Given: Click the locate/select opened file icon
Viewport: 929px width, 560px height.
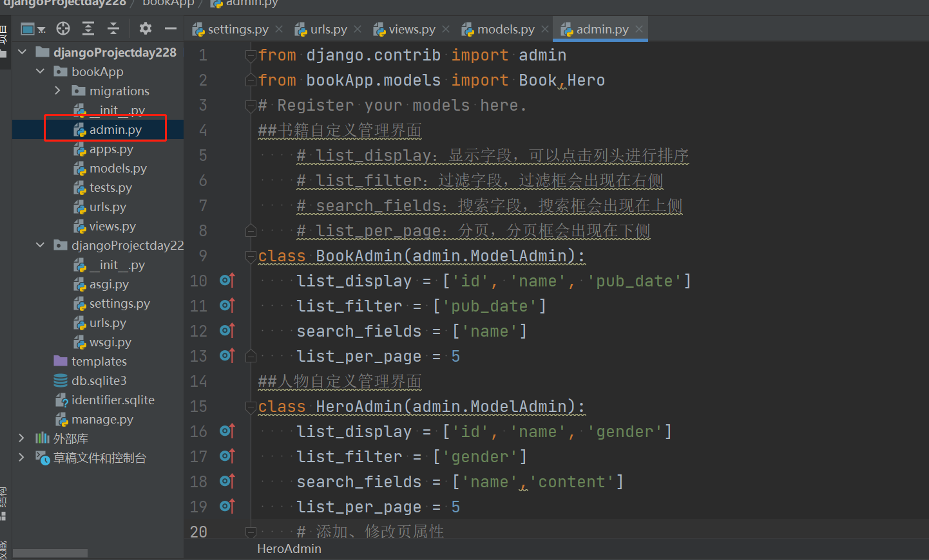Looking at the screenshot, I should click(x=63, y=28).
